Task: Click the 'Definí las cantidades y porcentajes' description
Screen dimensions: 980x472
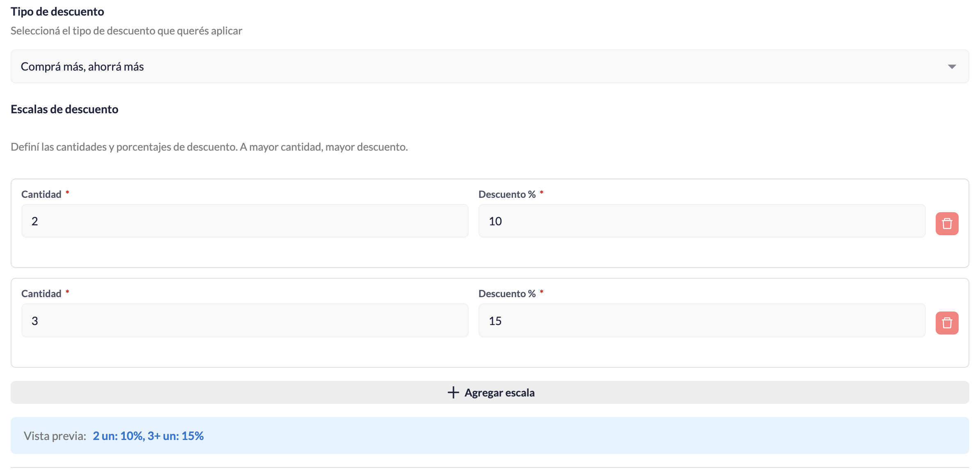Action: pos(209,147)
